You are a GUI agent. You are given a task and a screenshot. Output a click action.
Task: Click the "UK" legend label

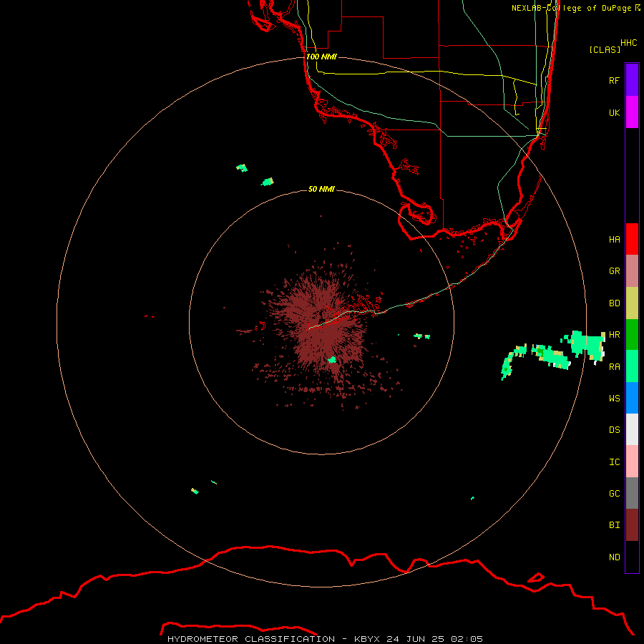coord(615,112)
